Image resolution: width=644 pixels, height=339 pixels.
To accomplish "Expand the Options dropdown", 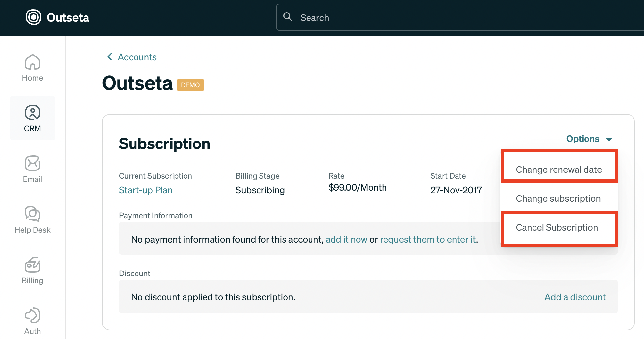I will 583,139.
